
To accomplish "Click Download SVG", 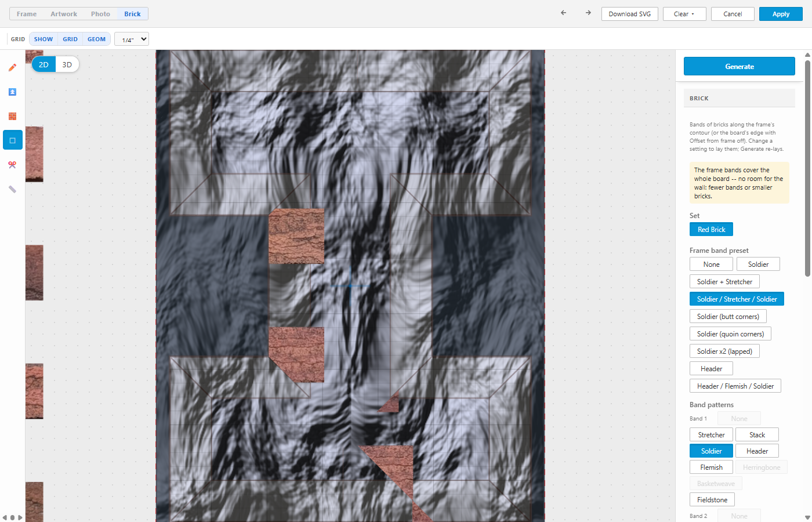I will (630, 14).
